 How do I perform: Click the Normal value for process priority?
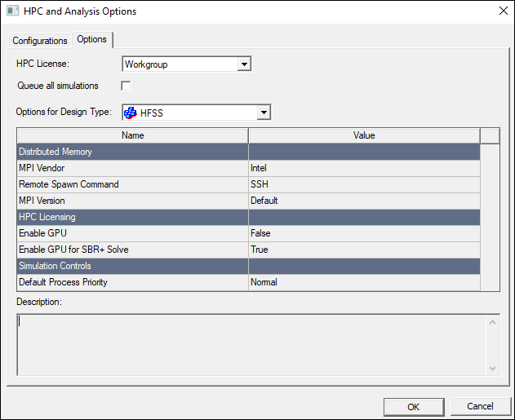pyautogui.click(x=364, y=282)
